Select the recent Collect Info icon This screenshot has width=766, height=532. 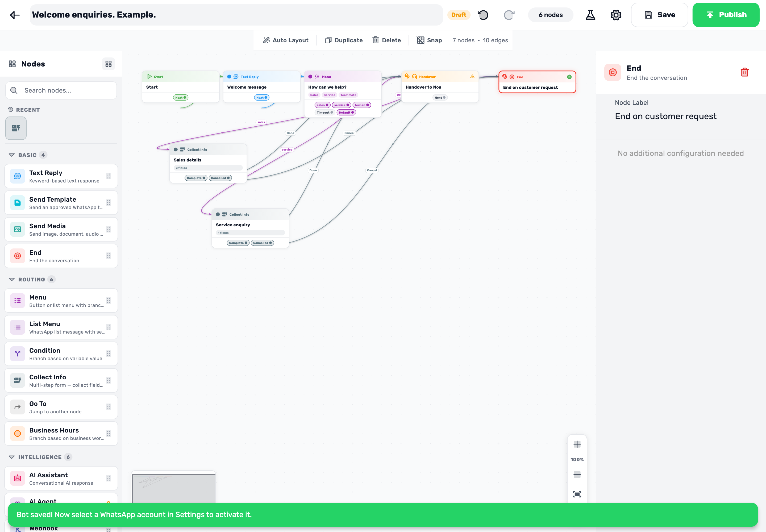pos(16,128)
